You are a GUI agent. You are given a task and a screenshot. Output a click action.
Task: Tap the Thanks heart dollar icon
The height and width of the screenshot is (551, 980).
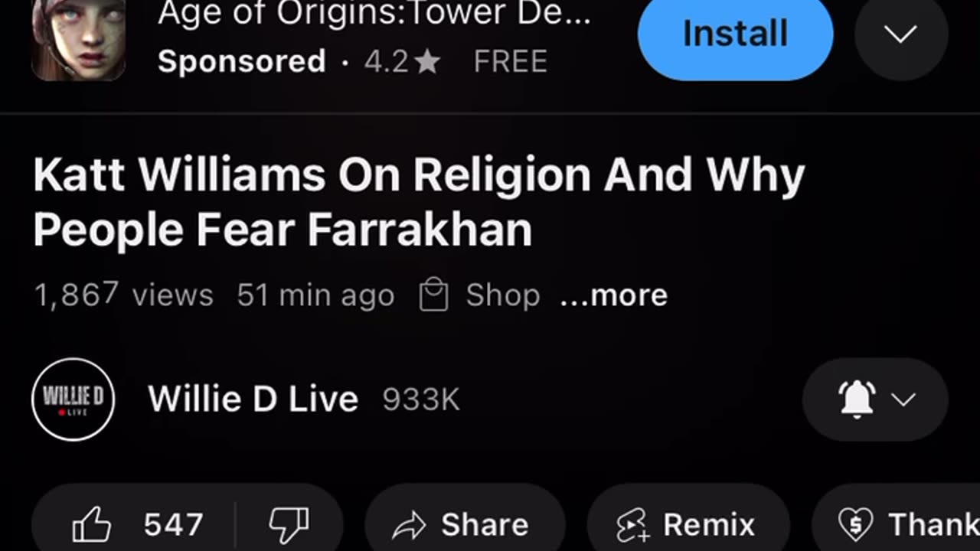pyautogui.click(x=856, y=525)
